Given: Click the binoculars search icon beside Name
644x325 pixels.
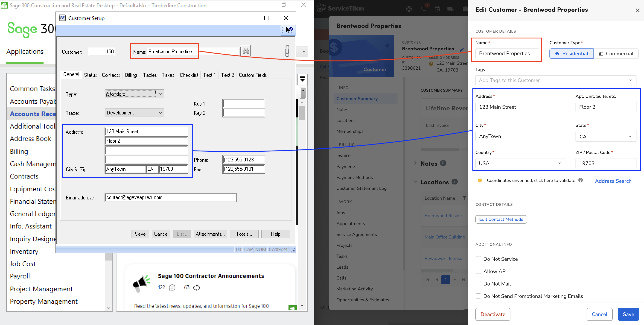Looking at the screenshot, I should pos(246,51).
